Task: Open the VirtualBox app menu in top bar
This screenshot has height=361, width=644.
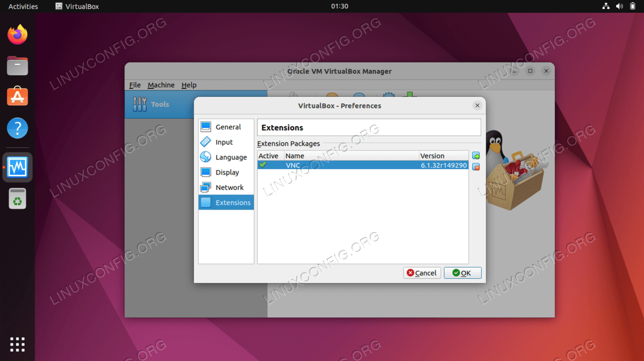Action: coord(77,6)
